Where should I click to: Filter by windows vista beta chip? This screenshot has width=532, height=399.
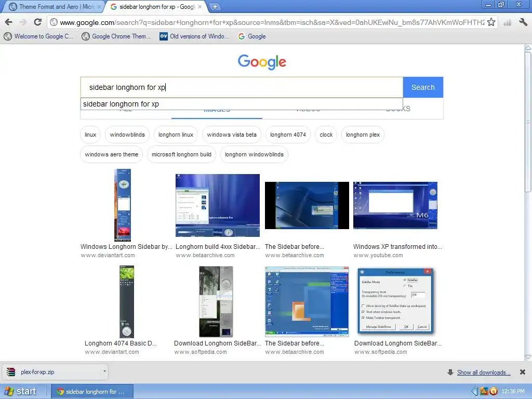[x=232, y=135]
